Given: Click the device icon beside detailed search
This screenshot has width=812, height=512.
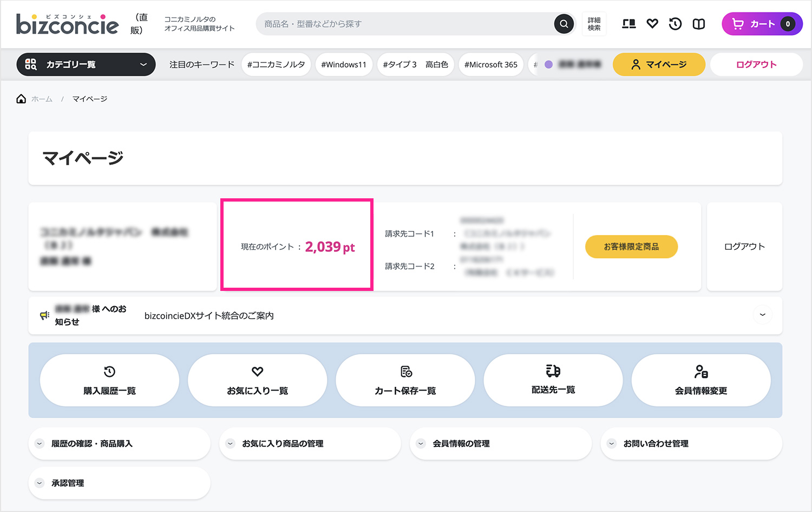Looking at the screenshot, I should coord(628,24).
